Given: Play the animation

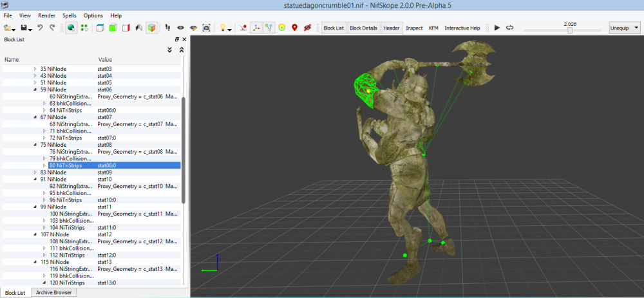Looking at the screenshot, I should coord(497,28).
